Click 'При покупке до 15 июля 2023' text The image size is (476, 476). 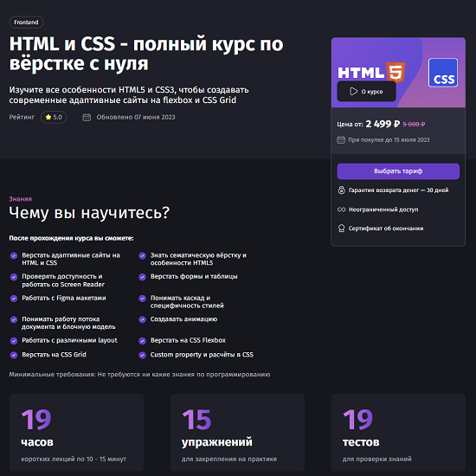(x=389, y=140)
